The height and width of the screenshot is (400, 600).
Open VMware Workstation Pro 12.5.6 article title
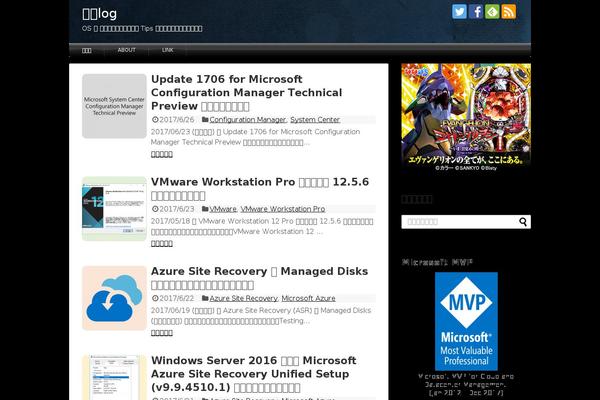click(260, 188)
